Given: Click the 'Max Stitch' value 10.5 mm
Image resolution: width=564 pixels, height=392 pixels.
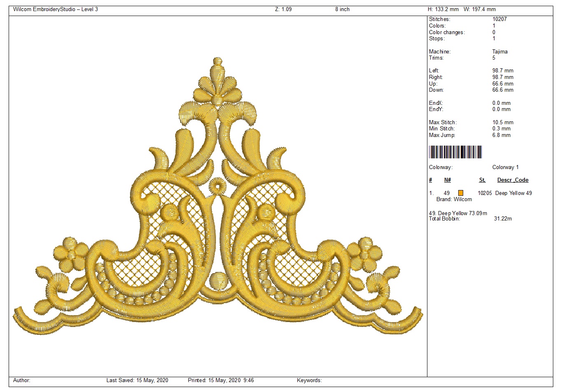Looking at the screenshot, I should [x=503, y=123].
